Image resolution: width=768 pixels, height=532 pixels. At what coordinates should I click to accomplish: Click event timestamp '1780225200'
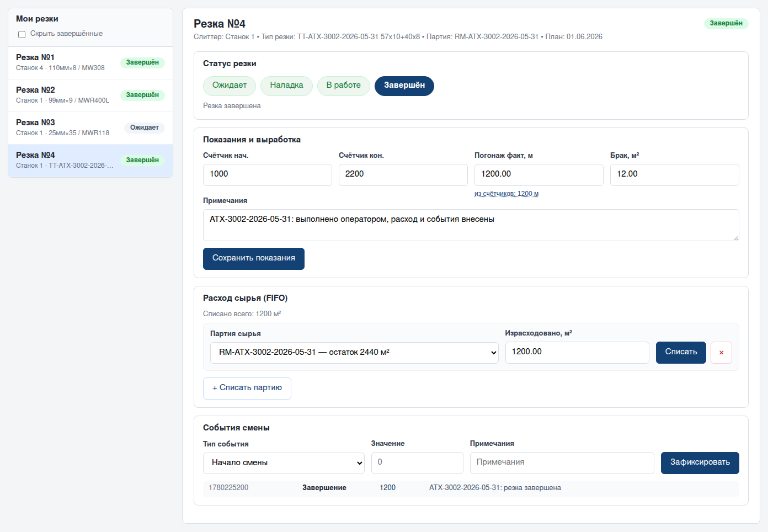[x=228, y=488]
